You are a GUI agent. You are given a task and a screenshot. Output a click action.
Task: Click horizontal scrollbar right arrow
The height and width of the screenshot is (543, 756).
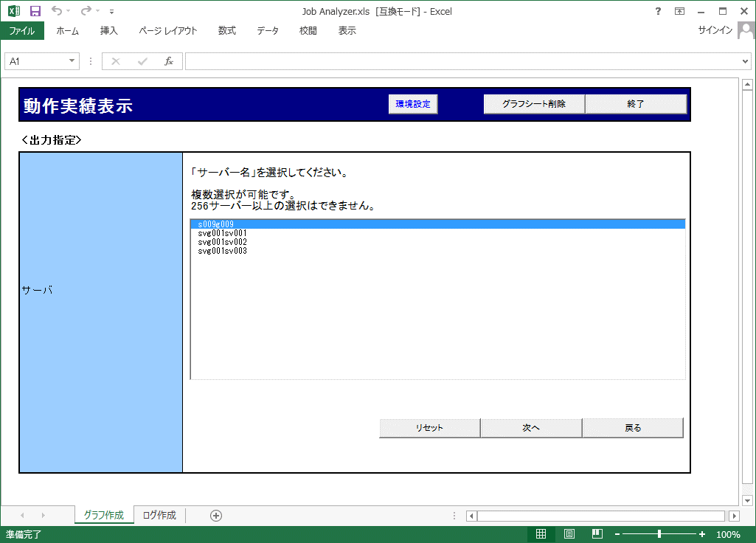735,516
